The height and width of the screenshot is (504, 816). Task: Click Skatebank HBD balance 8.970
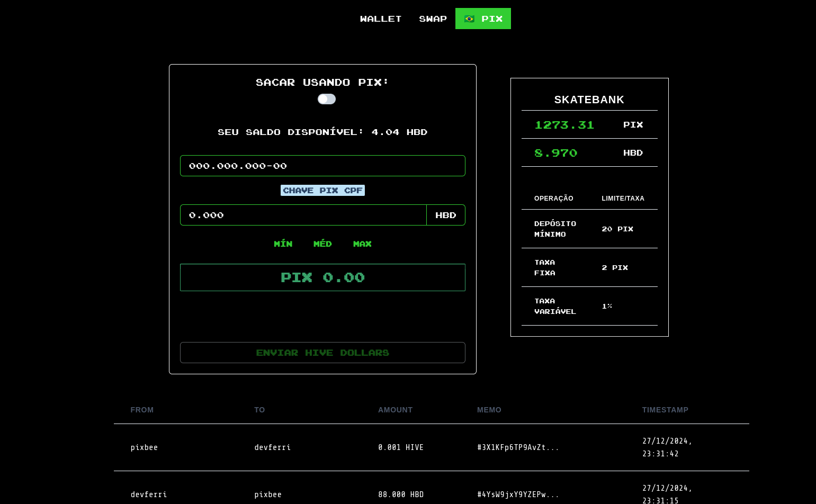coord(556,153)
